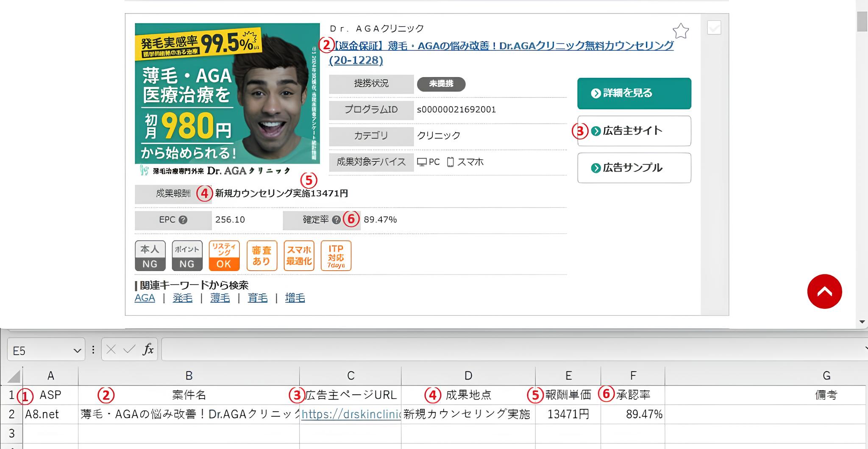Click the page scrollbar down arrow

862,321
